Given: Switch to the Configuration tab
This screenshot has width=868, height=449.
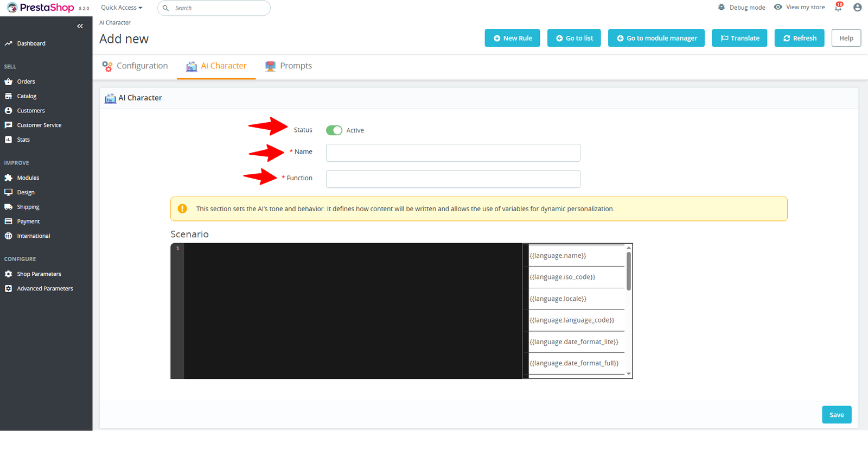Looking at the screenshot, I should [x=135, y=66].
